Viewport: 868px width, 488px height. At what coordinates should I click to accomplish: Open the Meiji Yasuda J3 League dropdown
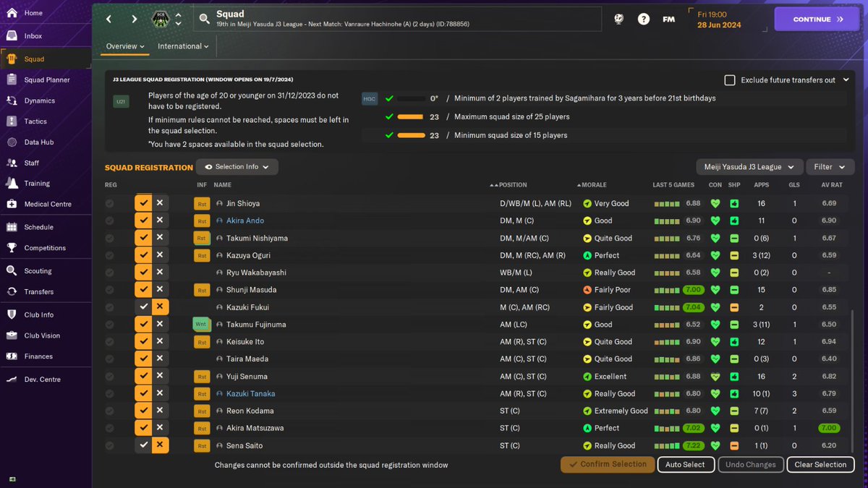[749, 167]
